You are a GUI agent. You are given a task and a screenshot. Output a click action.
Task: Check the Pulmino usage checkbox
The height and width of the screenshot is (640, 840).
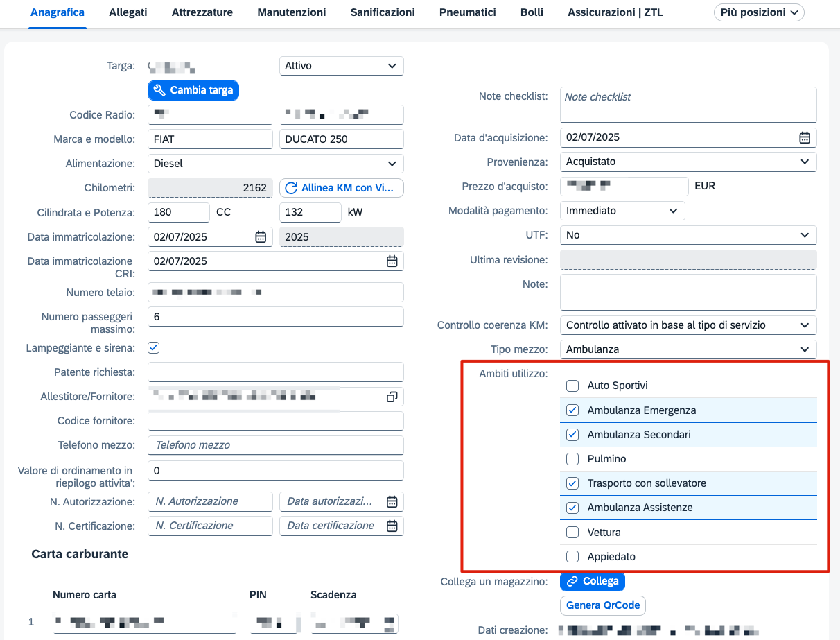click(572, 459)
